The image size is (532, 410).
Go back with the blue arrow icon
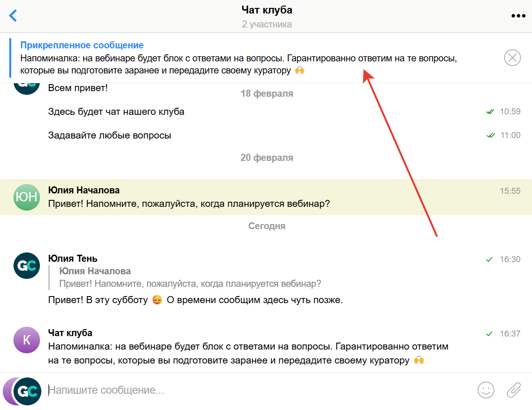[13, 15]
